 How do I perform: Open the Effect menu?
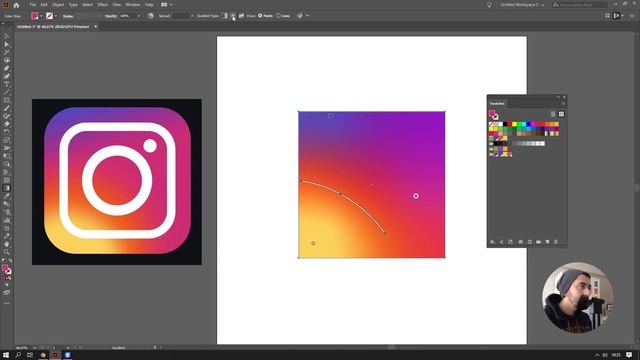coord(102,5)
